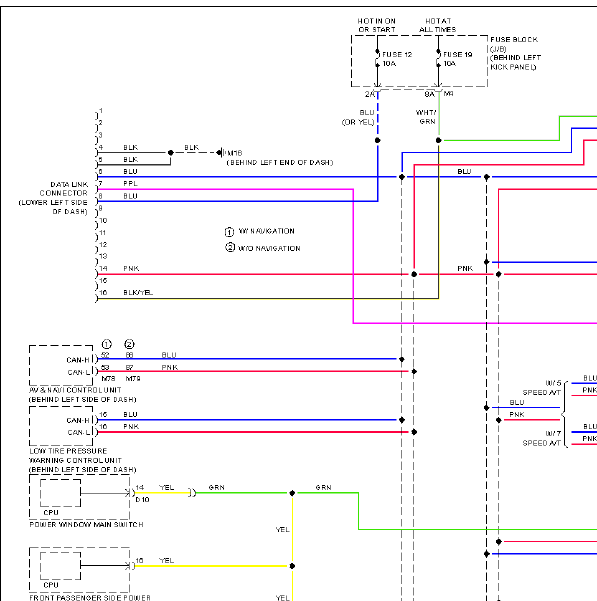Click the 'POWER WINDOW MAIN SWITCH' label

point(87,524)
